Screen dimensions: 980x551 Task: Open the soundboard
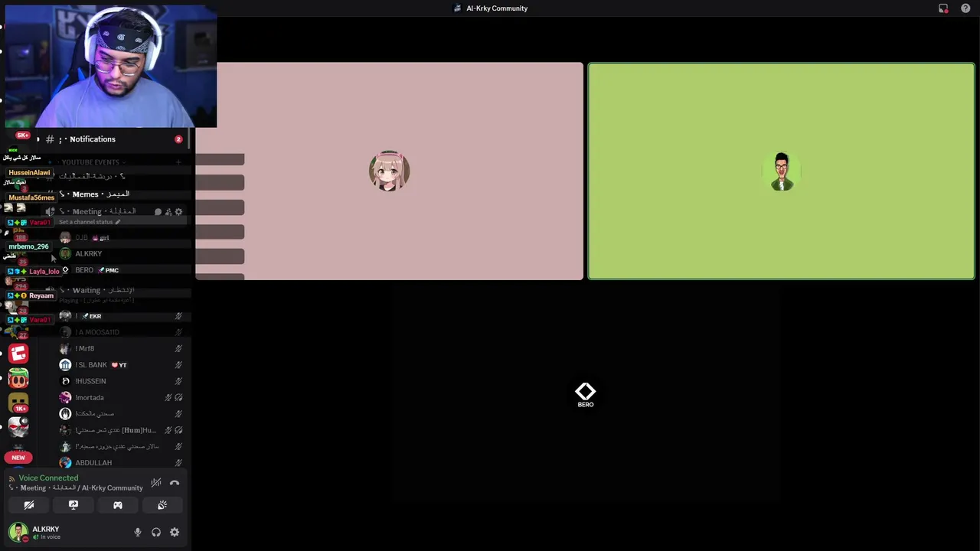162,505
